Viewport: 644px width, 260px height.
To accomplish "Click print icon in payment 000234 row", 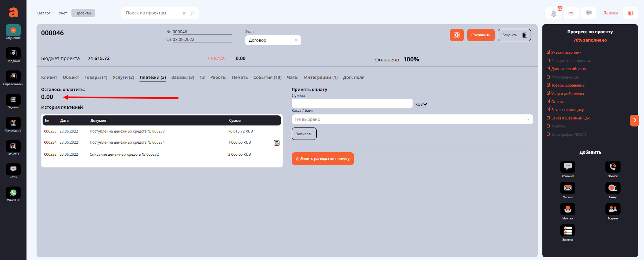I will [x=277, y=143].
